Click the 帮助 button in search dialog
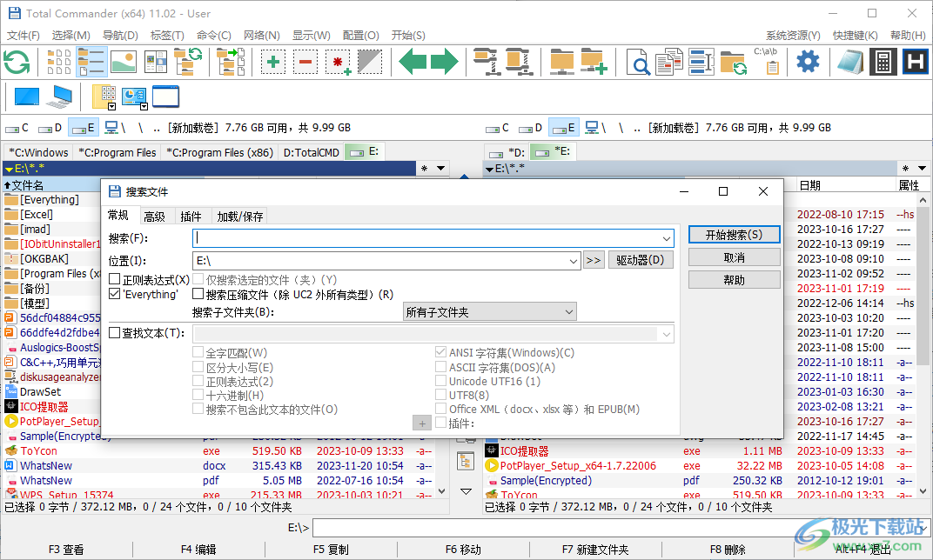 click(734, 280)
